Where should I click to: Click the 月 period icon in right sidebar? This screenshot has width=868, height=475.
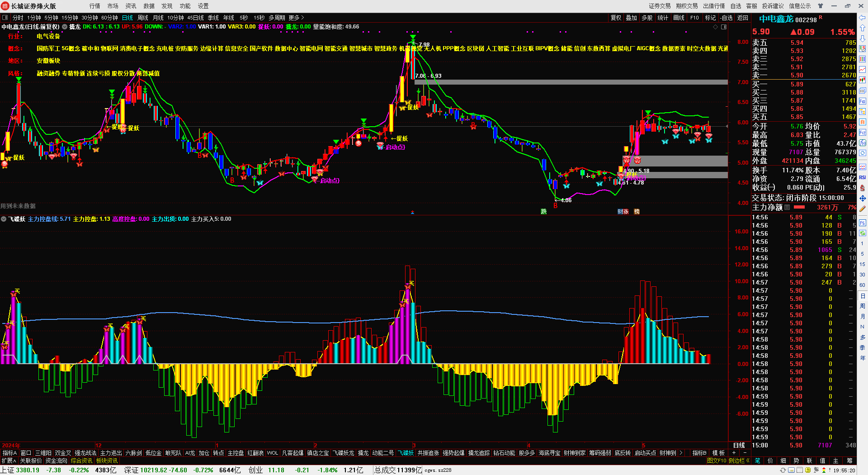pyautogui.click(x=863, y=317)
